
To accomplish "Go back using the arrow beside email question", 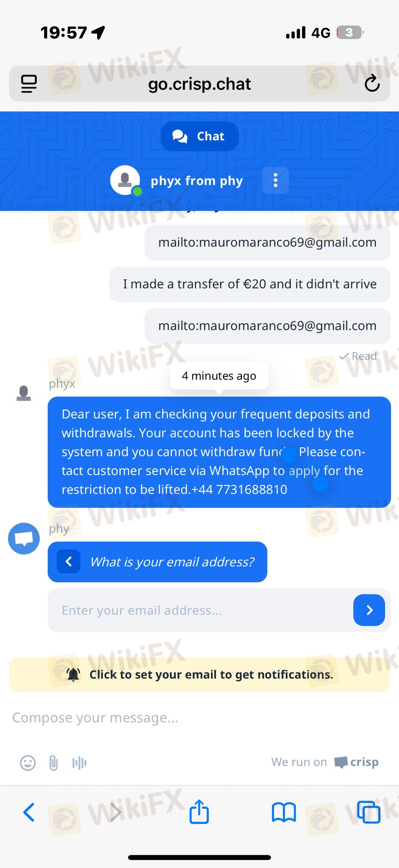I will pos(69,562).
